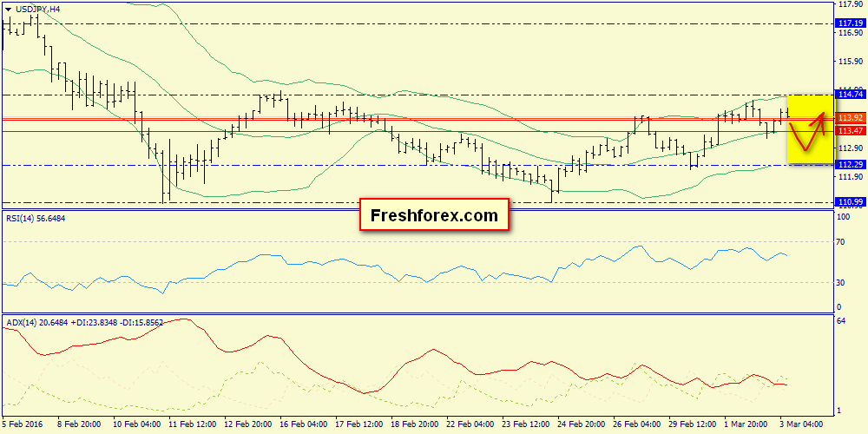This screenshot has height=434, width=868.
Task: Click the 113.47 red price tag
Action: (x=850, y=131)
